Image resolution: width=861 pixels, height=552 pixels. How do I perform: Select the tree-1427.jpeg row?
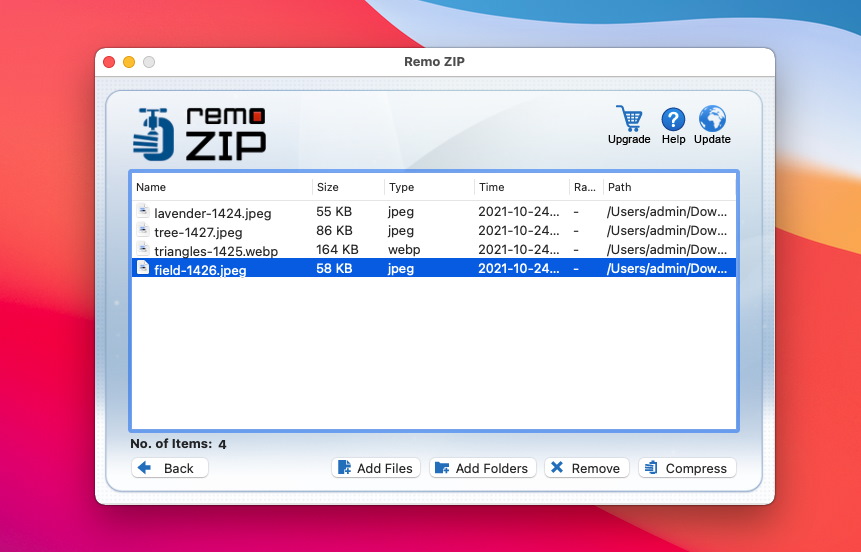pyautogui.click(x=434, y=231)
